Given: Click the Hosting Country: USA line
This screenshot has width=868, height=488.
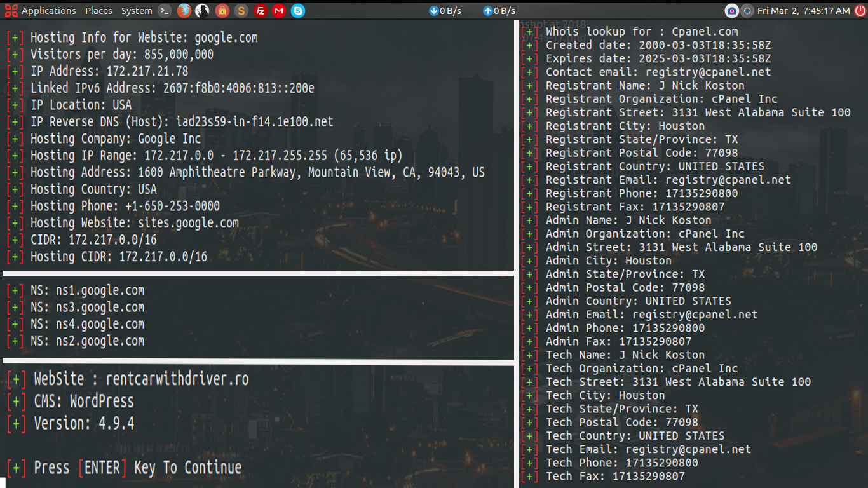Looking at the screenshot, I should coord(81,189).
